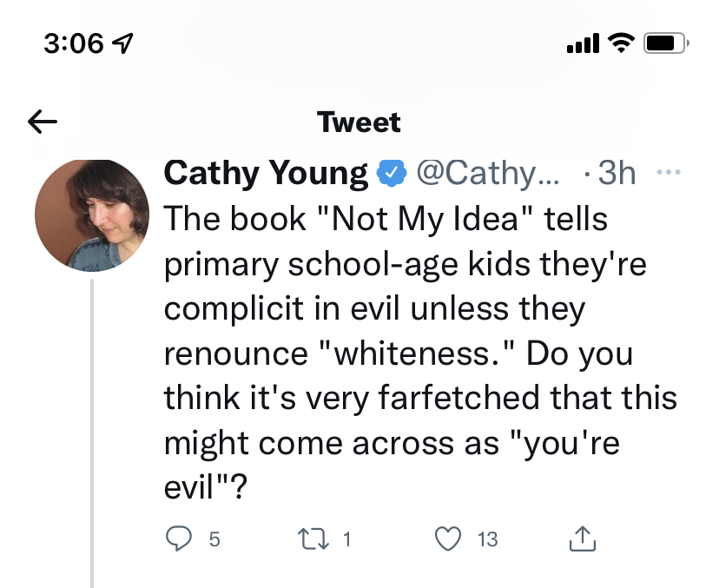Tap the battery indicator in the status bar
The image size is (719, 588).
pyautogui.click(x=666, y=43)
